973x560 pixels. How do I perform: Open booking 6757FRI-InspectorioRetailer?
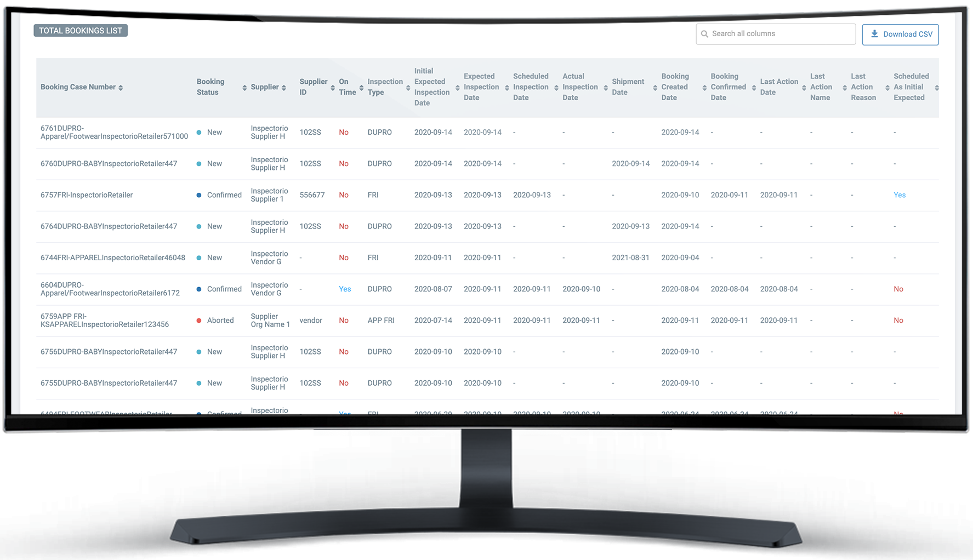(87, 195)
